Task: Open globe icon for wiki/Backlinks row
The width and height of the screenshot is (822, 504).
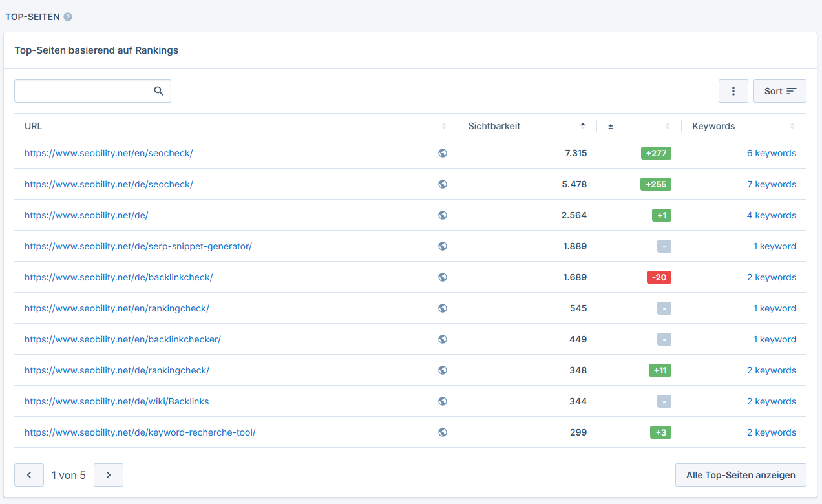Action: tap(443, 401)
